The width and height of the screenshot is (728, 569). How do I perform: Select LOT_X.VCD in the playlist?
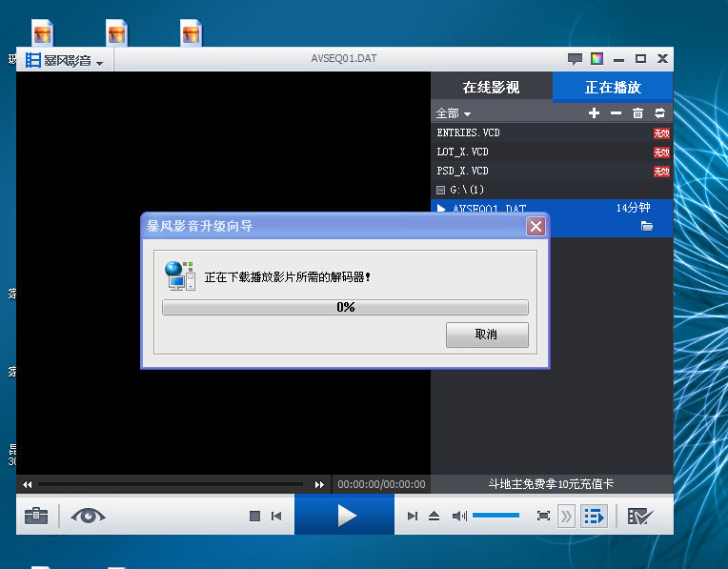point(552,152)
